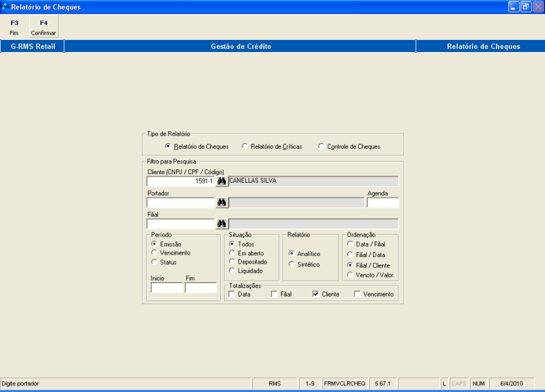Click Gestão de Crédito header label
The height and width of the screenshot is (392, 545).
pos(240,46)
